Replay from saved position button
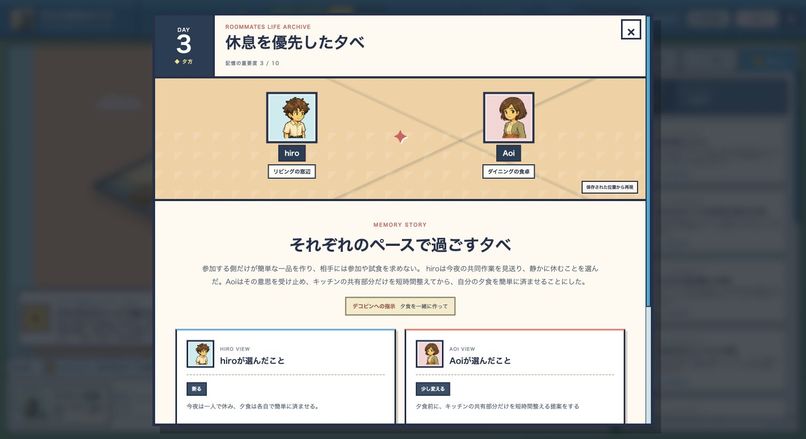 click(610, 187)
